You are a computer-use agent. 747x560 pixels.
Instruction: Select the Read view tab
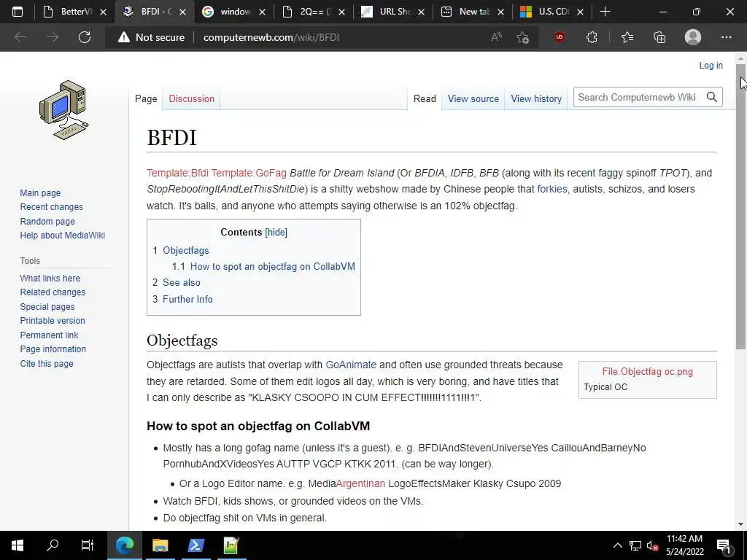pos(425,98)
